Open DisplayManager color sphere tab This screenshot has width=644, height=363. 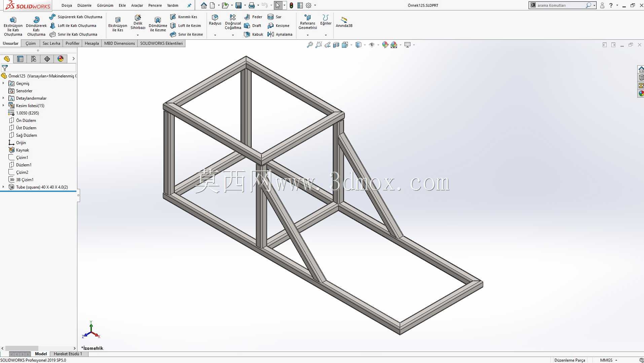click(x=61, y=59)
